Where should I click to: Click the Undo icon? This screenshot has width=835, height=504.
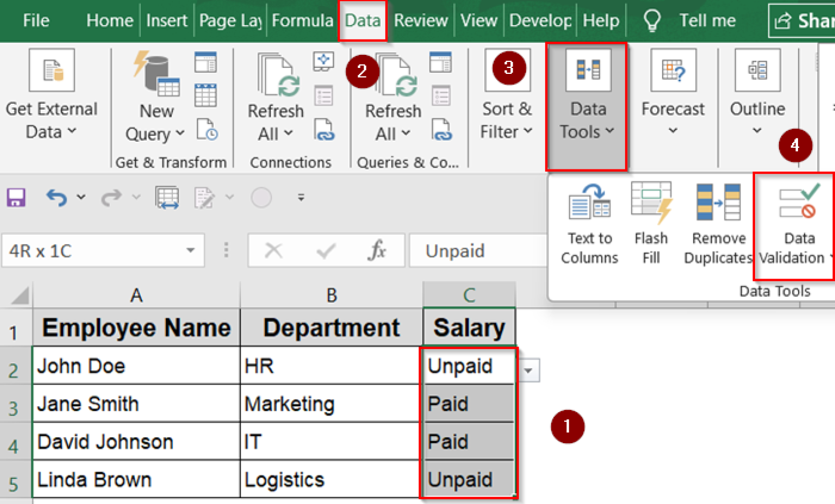pyautogui.click(x=57, y=197)
